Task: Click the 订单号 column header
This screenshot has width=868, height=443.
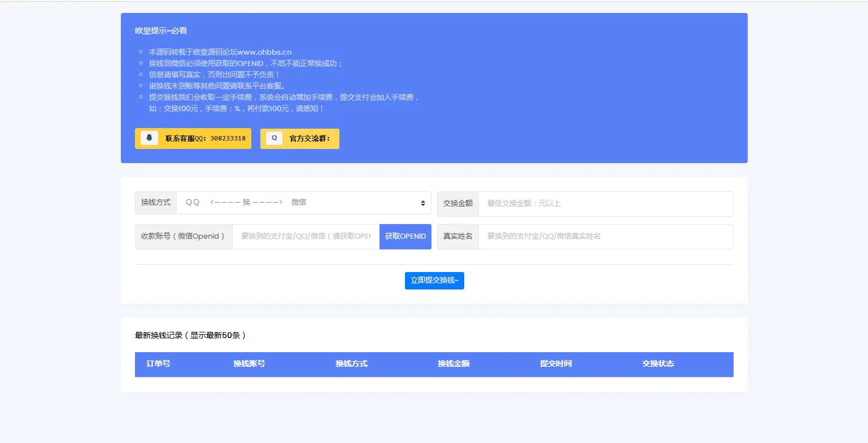Action: click(x=160, y=364)
